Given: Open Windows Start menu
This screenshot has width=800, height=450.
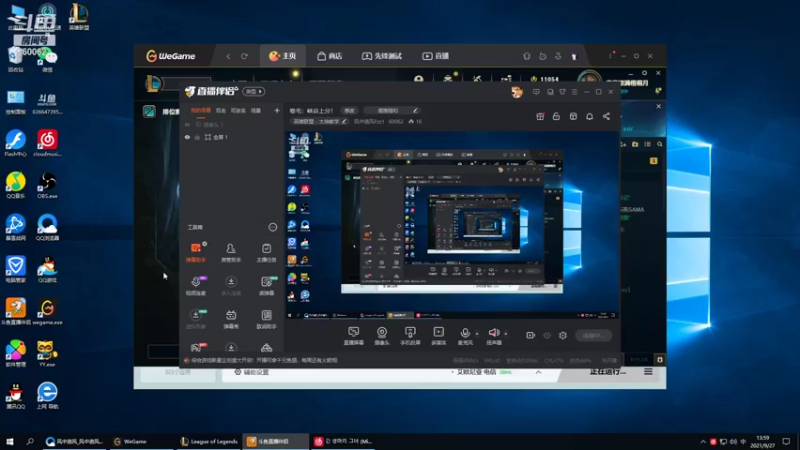Looking at the screenshot, I should tap(10, 441).
